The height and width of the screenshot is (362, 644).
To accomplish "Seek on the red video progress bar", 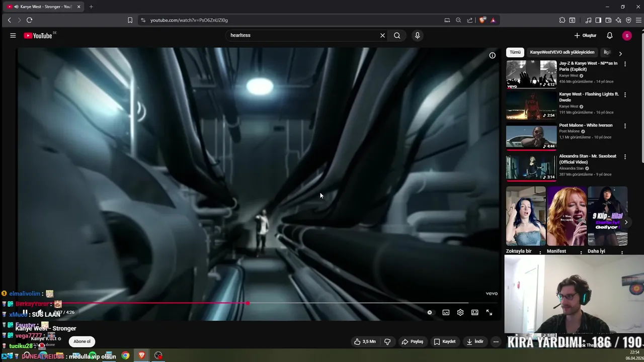I will (x=258, y=303).
